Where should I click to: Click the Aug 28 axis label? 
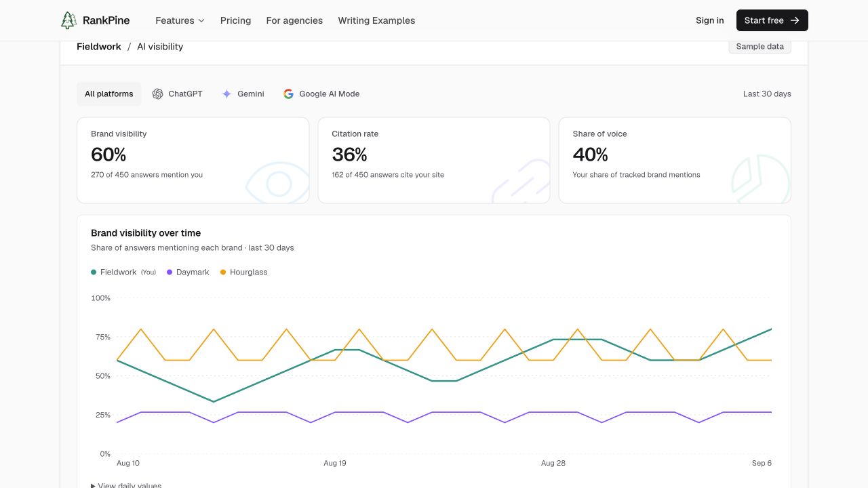553,464
